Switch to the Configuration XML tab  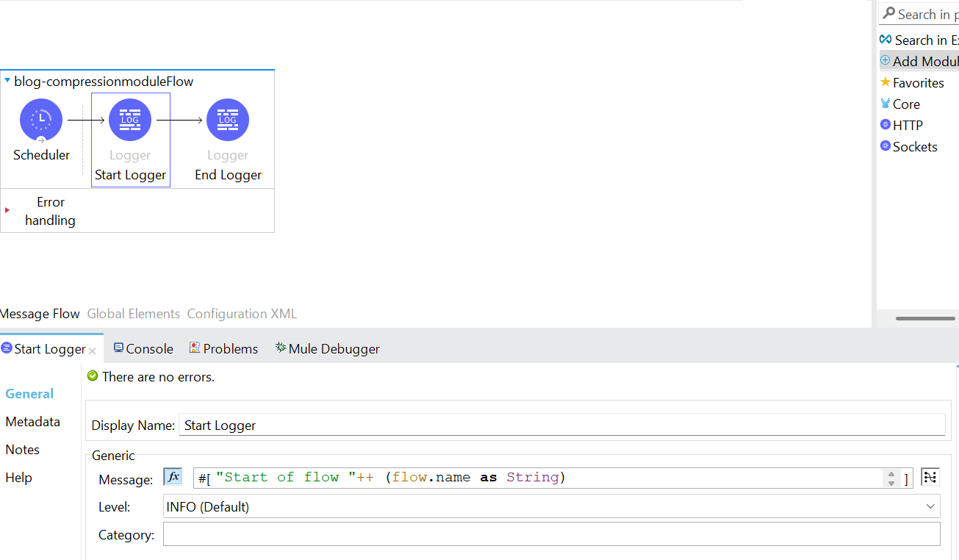pos(242,313)
